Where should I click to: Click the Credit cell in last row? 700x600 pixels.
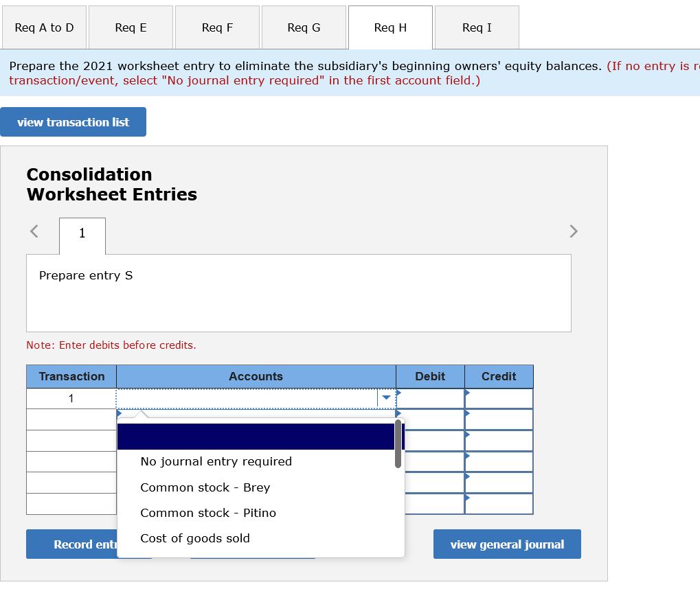pos(499,504)
